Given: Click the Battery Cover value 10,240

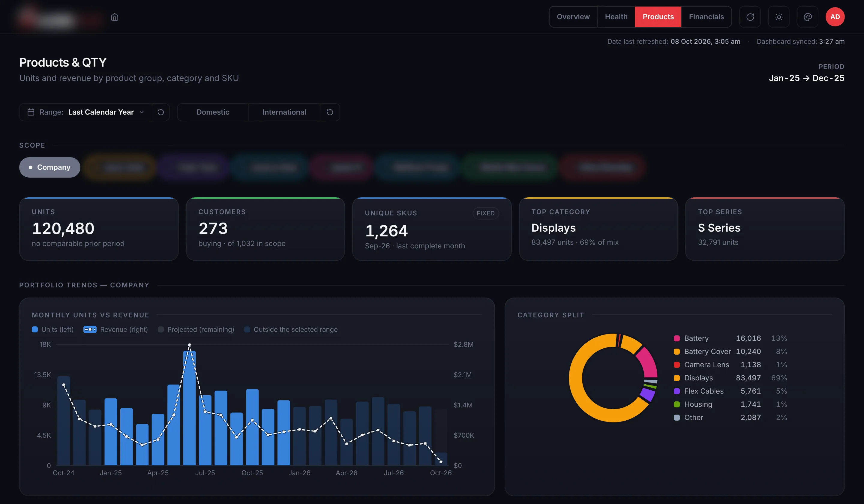Looking at the screenshot, I should tap(748, 351).
